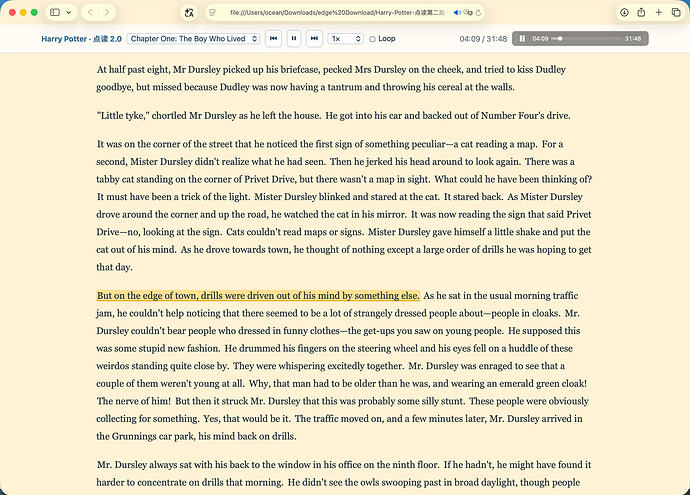Click sentence "It stared back."

(x=473, y=197)
